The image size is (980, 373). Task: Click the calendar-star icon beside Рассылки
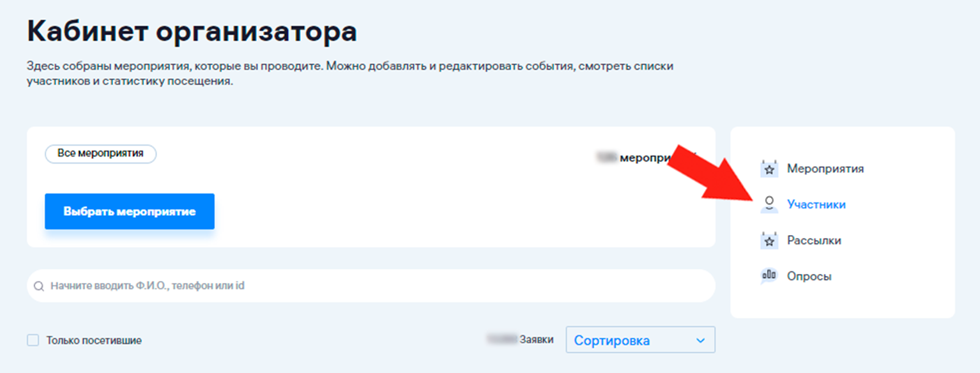[769, 241]
